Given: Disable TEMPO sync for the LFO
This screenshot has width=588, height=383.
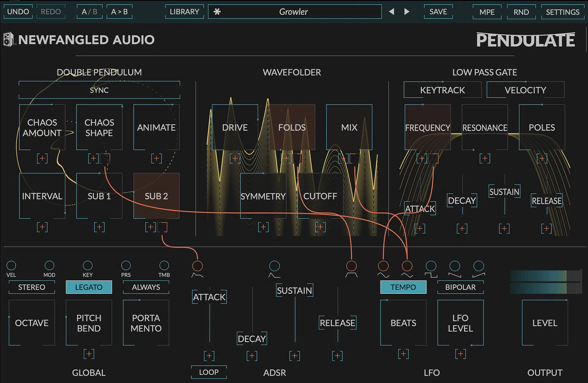Looking at the screenshot, I should pos(403,287).
